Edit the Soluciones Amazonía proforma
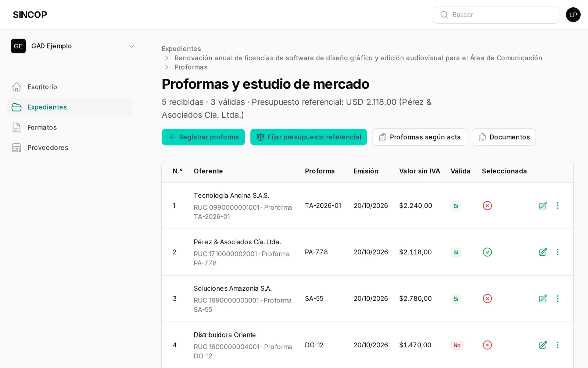 pos(543,298)
